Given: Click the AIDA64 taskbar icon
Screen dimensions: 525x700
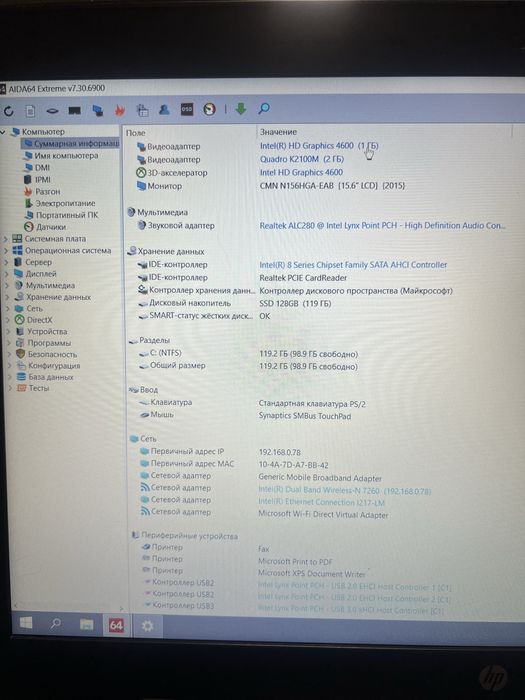Looking at the screenshot, I should coord(116,625).
